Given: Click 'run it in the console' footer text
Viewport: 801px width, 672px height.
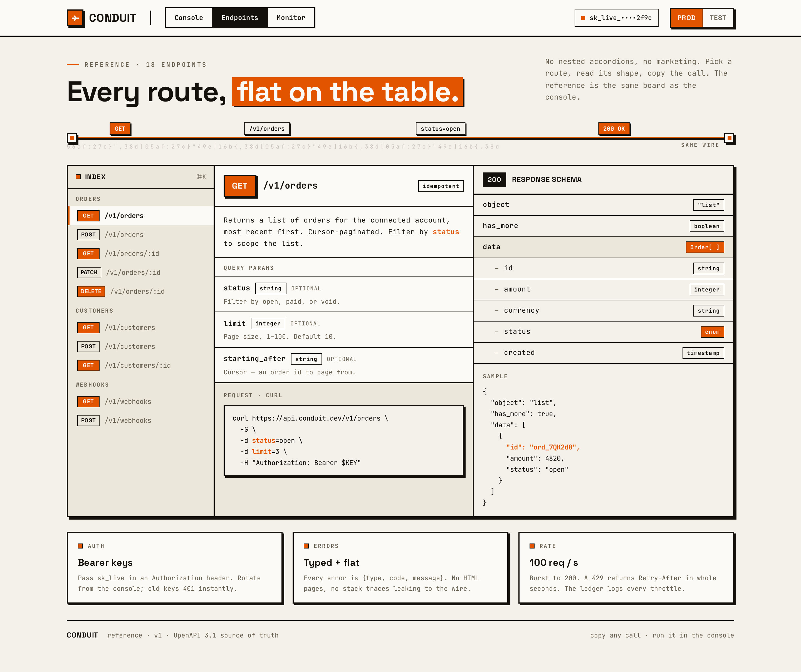Looking at the screenshot, I should point(693,635).
